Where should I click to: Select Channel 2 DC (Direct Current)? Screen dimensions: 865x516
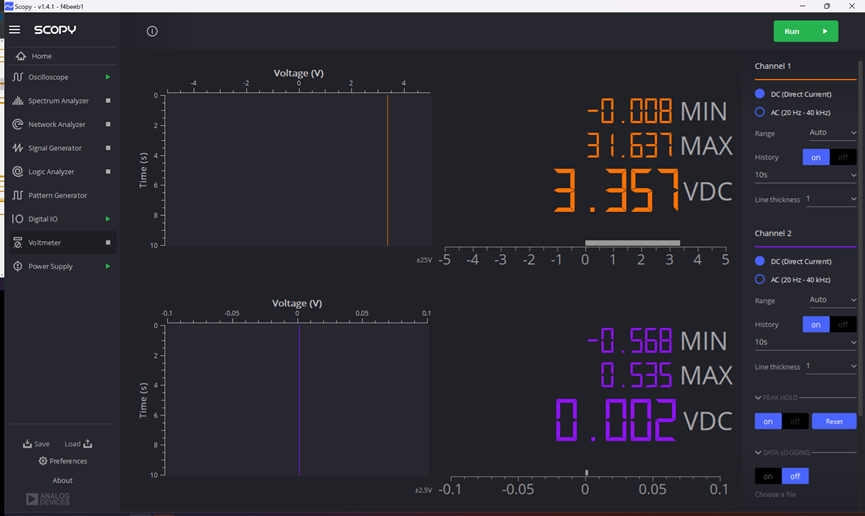(760, 261)
